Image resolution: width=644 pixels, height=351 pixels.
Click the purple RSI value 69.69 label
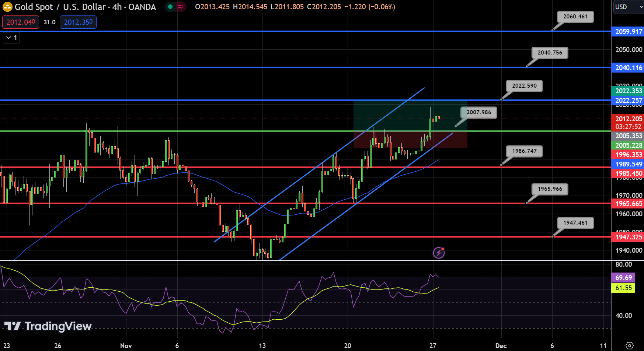(623, 278)
